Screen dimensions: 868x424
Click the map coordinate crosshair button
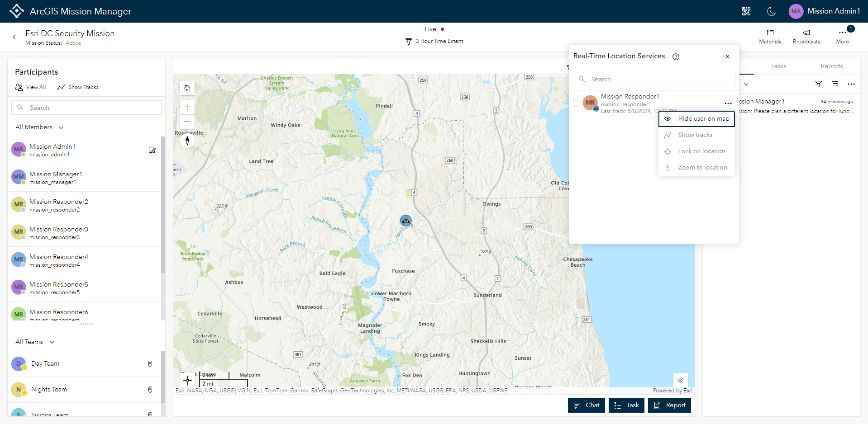188,380
